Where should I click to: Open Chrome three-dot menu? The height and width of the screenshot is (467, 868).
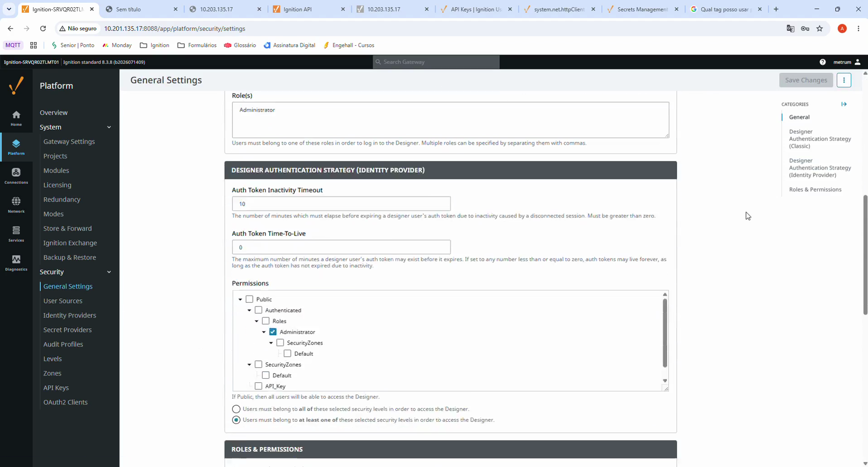[x=858, y=29]
